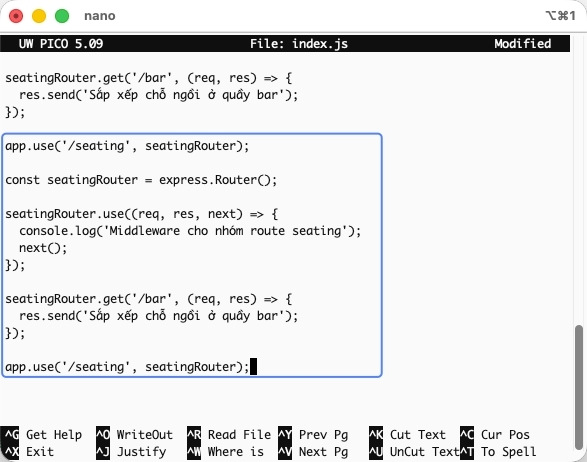
Task: Click the ^T To Spell command
Action: tap(498, 452)
